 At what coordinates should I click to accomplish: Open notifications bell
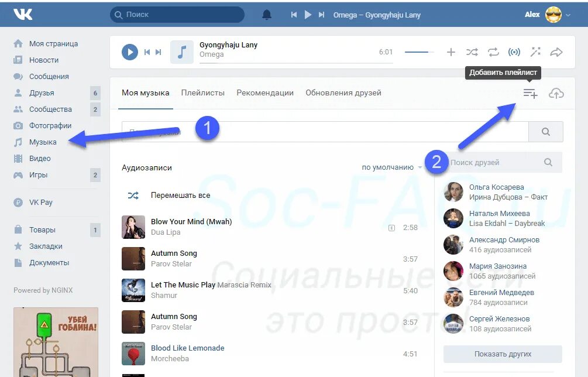click(267, 15)
